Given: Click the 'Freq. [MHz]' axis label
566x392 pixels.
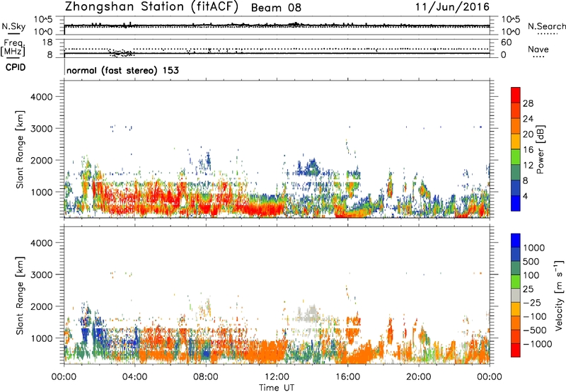Looking at the screenshot, I should [x=13, y=48].
